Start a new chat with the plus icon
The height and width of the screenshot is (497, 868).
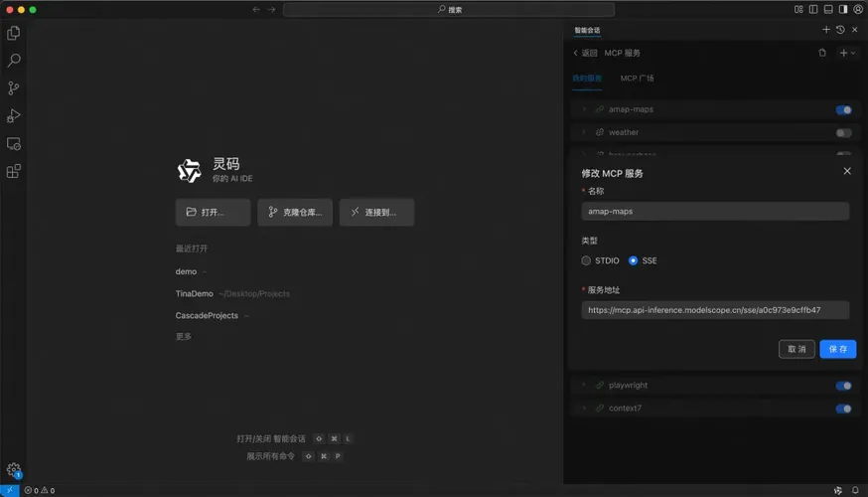click(x=826, y=30)
